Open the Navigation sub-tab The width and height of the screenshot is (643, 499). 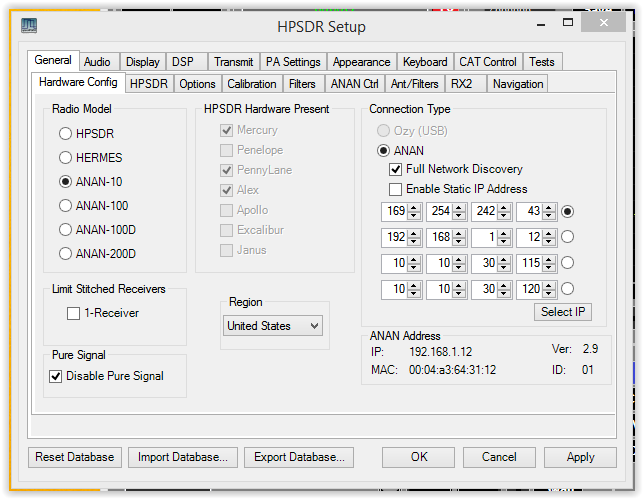(x=518, y=84)
